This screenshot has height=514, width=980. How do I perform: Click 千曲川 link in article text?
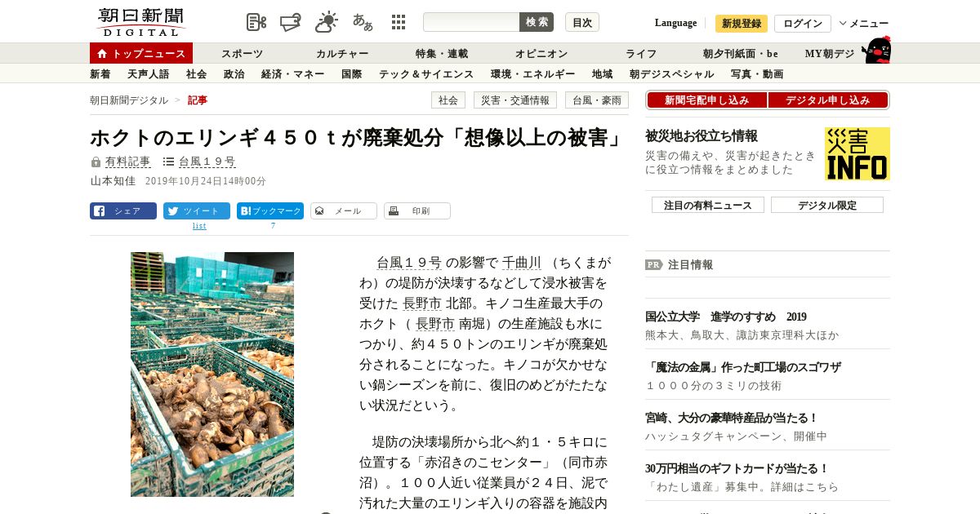(522, 263)
